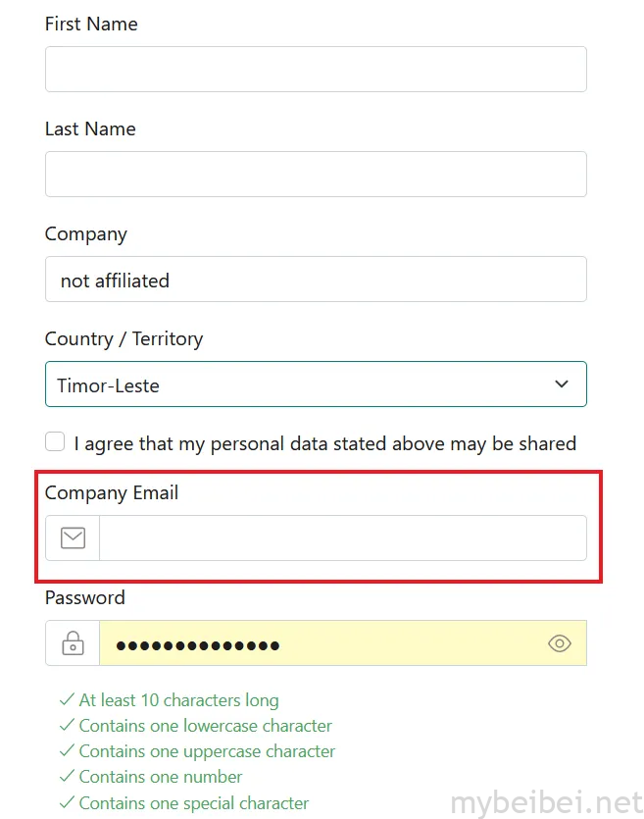Image resolution: width=644 pixels, height=819 pixels.
Task: Click the empty Company Email input
Action: (x=342, y=538)
